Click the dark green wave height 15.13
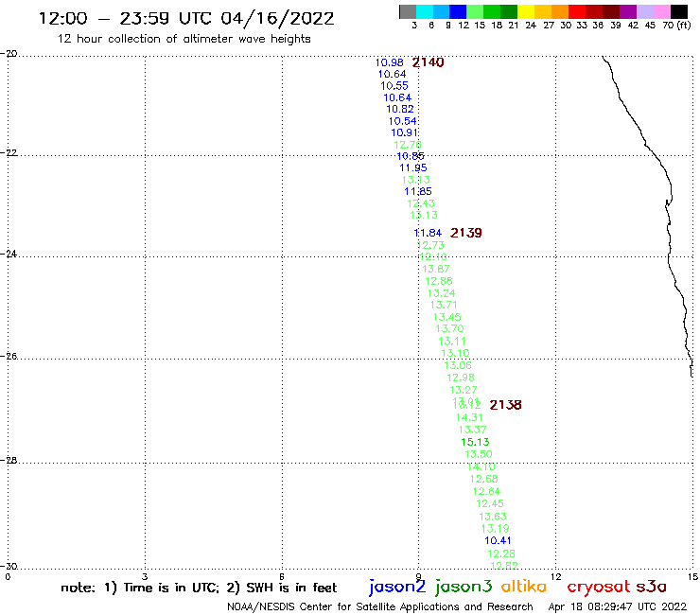Viewport: 700px width, 615px height. point(475,442)
